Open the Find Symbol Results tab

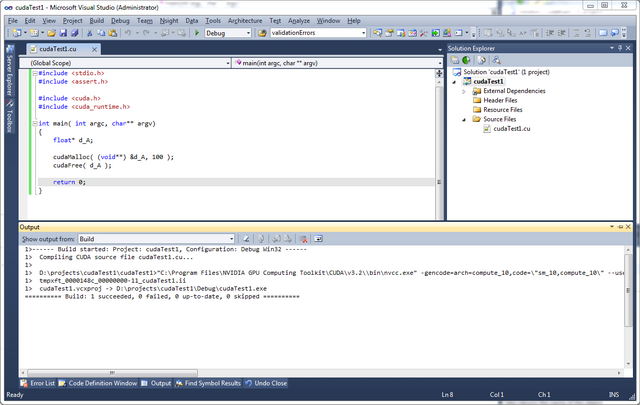click(x=208, y=383)
